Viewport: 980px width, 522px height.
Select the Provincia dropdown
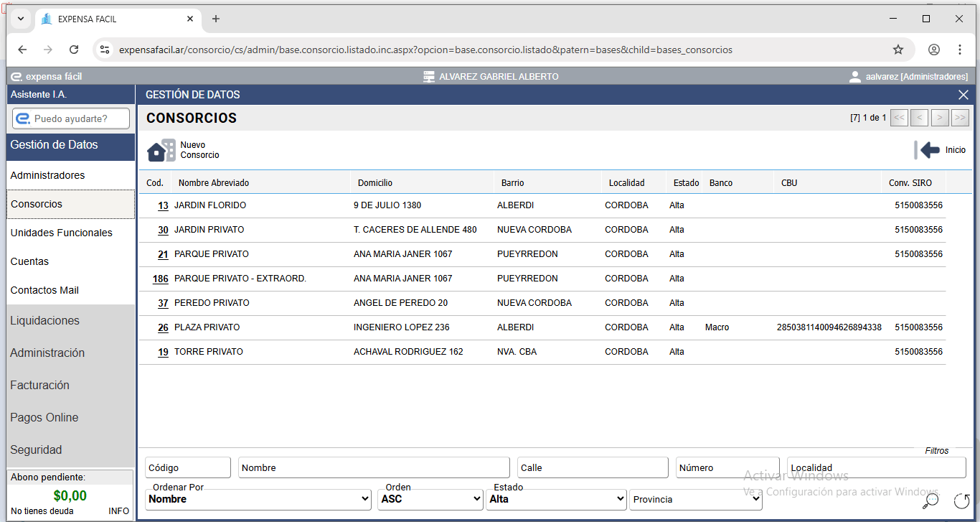695,500
